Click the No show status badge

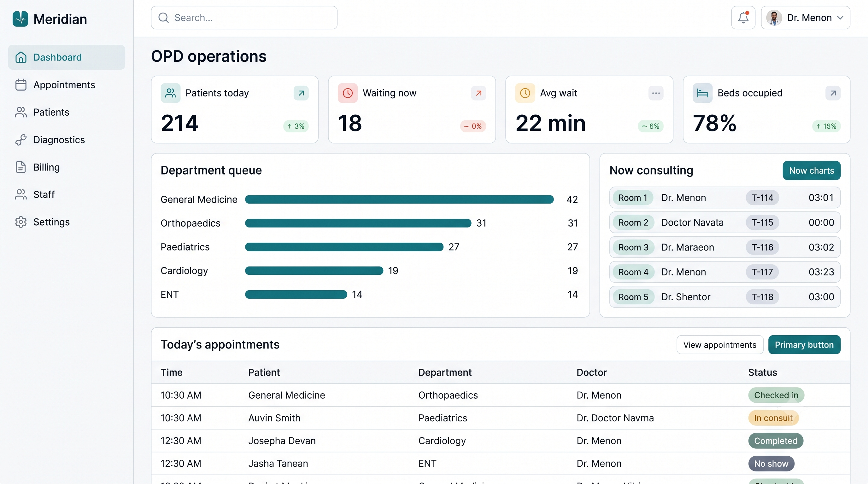tap(771, 464)
